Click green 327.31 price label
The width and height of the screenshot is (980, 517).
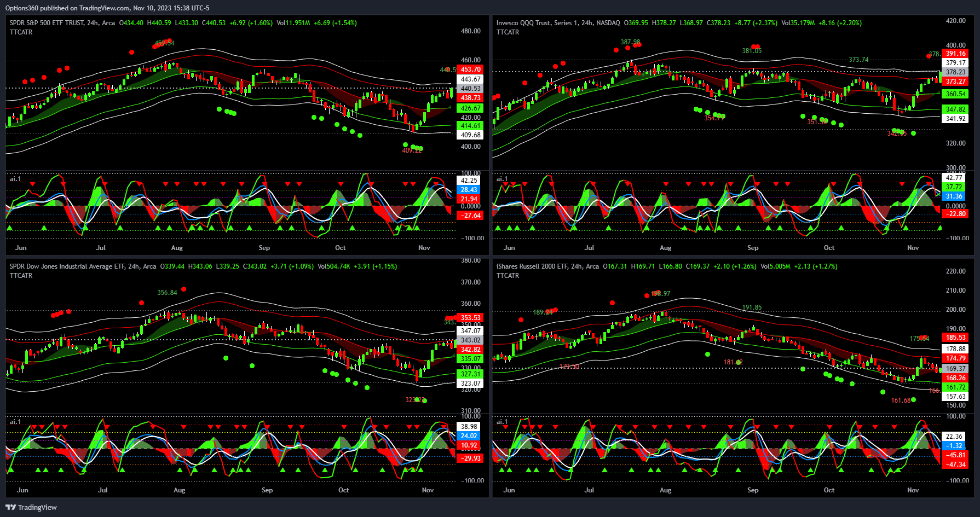point(470,374)
